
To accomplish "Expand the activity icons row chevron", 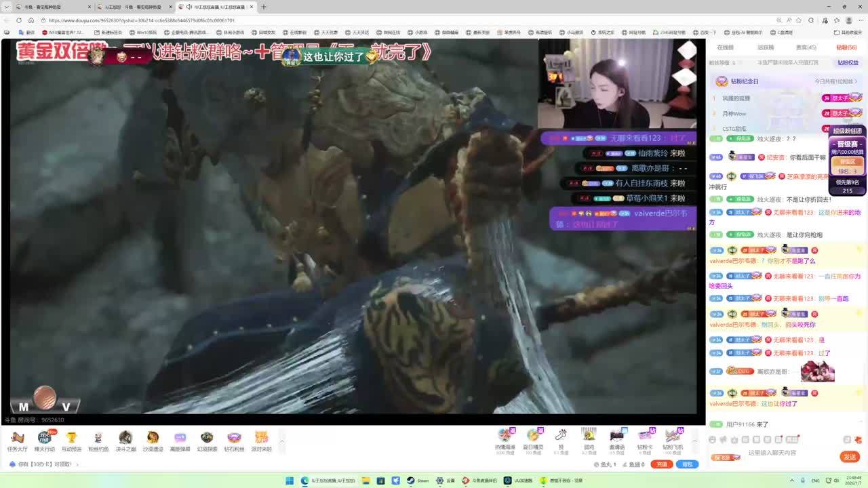I will (x=282, y=441).
